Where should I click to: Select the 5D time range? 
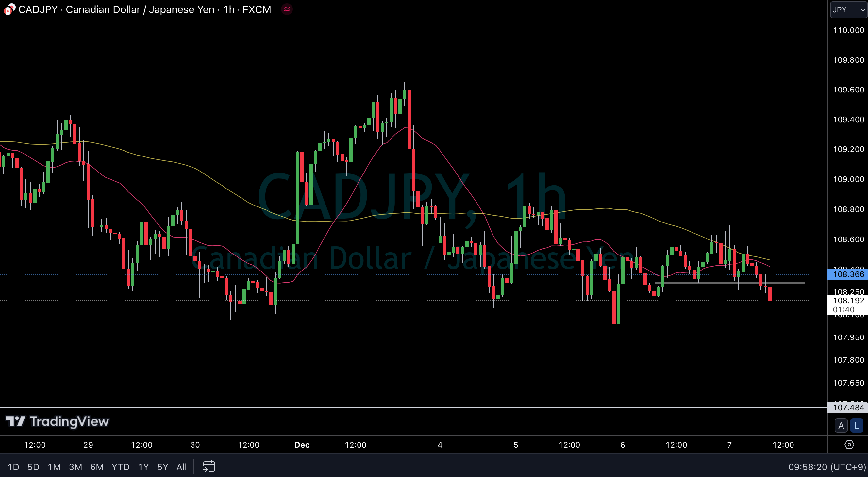pos(33,467)
